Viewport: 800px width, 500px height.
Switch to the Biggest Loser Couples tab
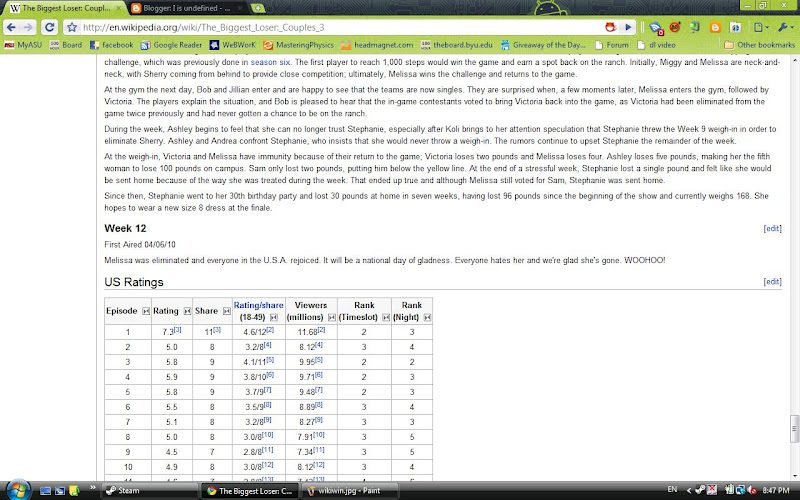(x=64, y=8)
